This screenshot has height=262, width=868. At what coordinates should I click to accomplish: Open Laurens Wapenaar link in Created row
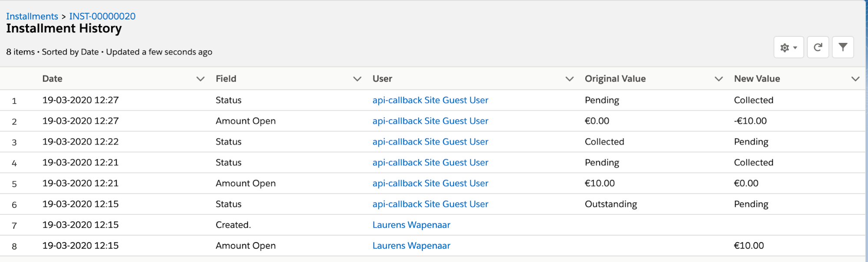coord(411,225)
